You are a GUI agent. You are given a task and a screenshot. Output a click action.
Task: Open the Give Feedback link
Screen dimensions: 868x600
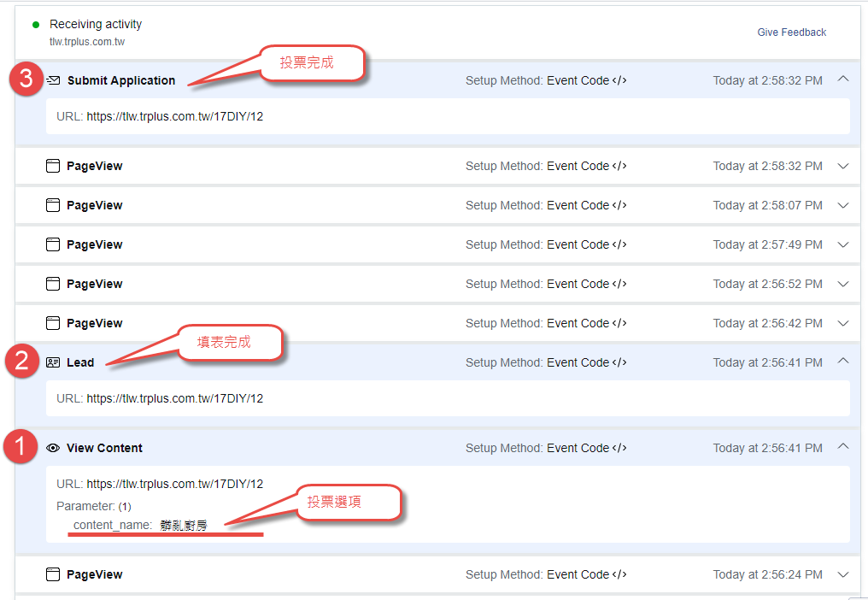[791, 32]
